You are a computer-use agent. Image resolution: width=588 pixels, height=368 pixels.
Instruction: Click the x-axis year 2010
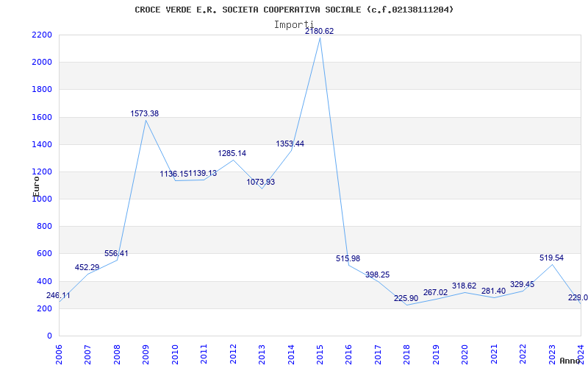coord(175,354)
